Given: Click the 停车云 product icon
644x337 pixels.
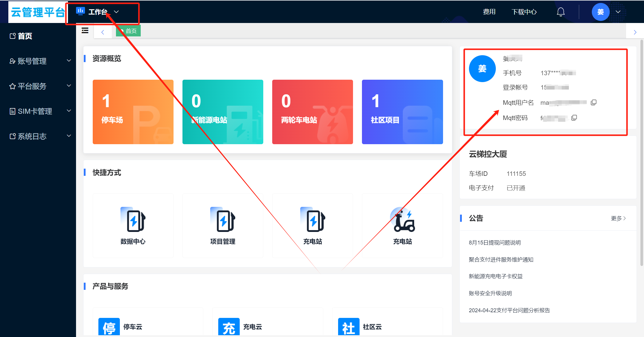Looking at the screenshot, I should coord(109,327).
